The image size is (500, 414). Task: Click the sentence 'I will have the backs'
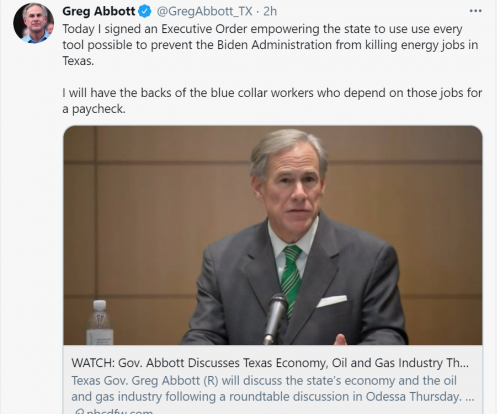point(272,93)
